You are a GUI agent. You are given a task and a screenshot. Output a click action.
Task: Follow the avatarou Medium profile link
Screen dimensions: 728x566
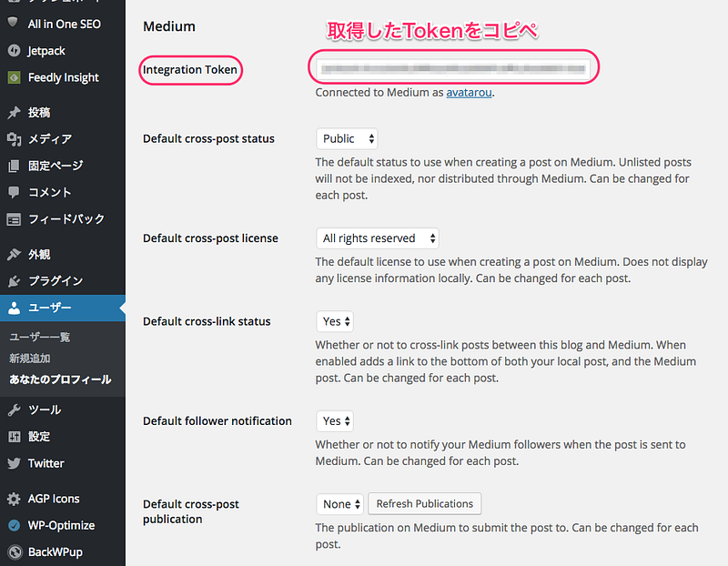pos(469,93)
